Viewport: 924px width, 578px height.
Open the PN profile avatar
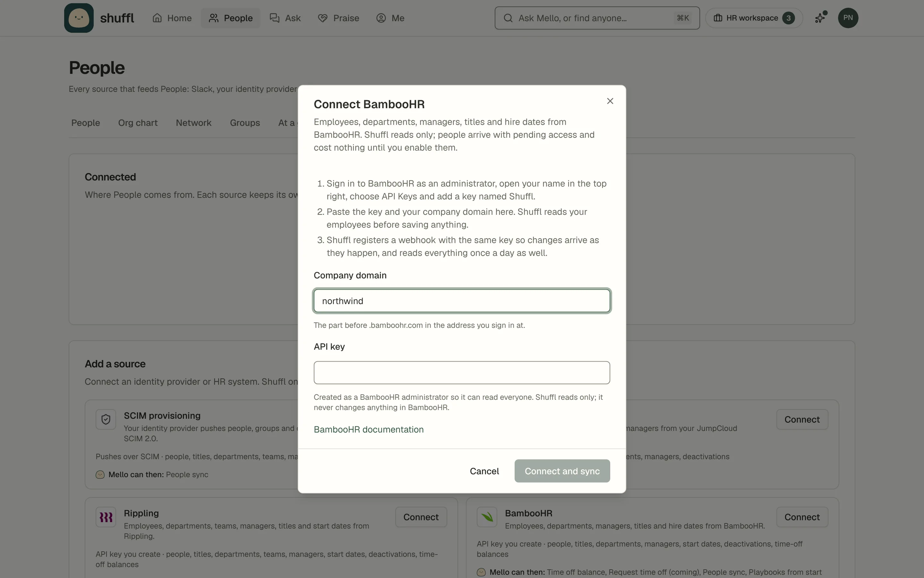coord(848,18)
